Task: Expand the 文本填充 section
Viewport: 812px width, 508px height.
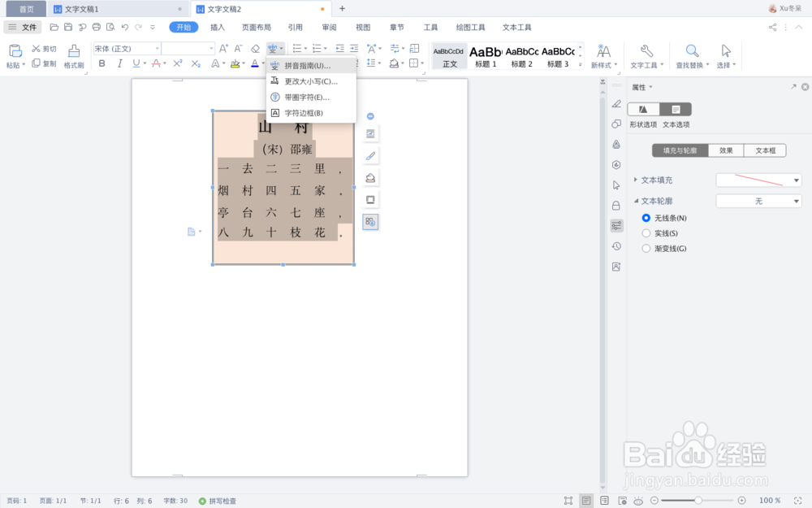Action: (636, 180)
